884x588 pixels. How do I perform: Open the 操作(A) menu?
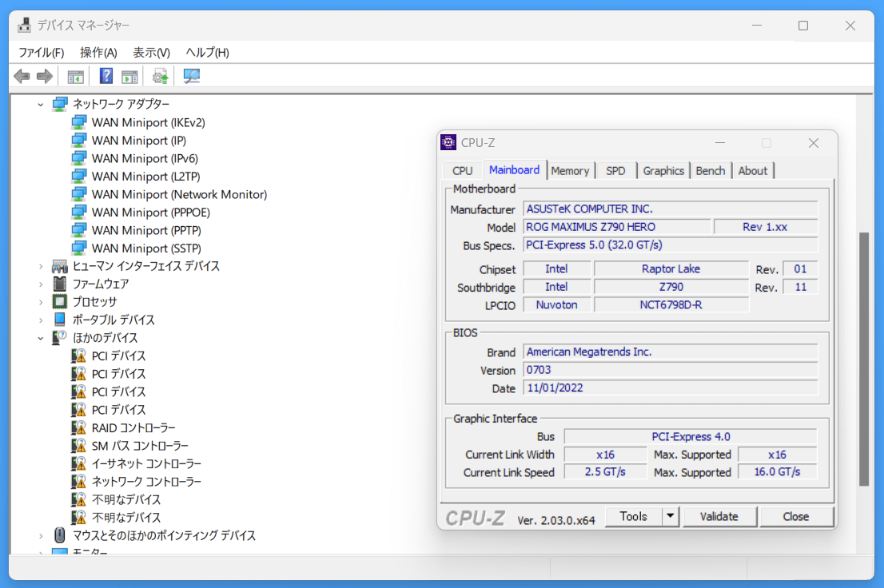tap(98, 53)
